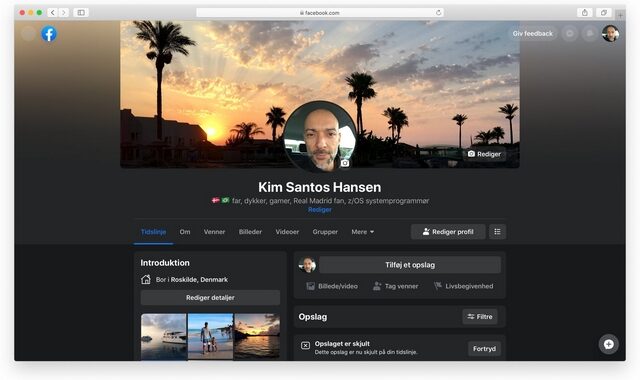The width and height of the screenshot is (640, 380).
Task: Click the dimmed circle left of Facebook logo
Action: point(28,33)
